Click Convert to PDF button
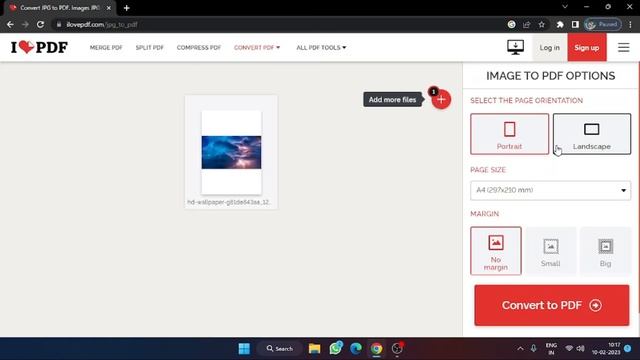This screenshot has height=360, width=640. click(551, 305)
